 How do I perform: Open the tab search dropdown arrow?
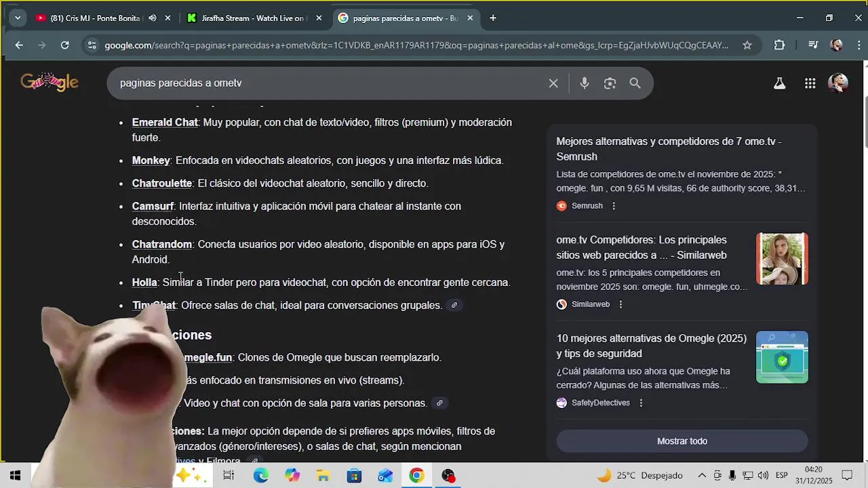pyautogui.click(x=18, y=18)
